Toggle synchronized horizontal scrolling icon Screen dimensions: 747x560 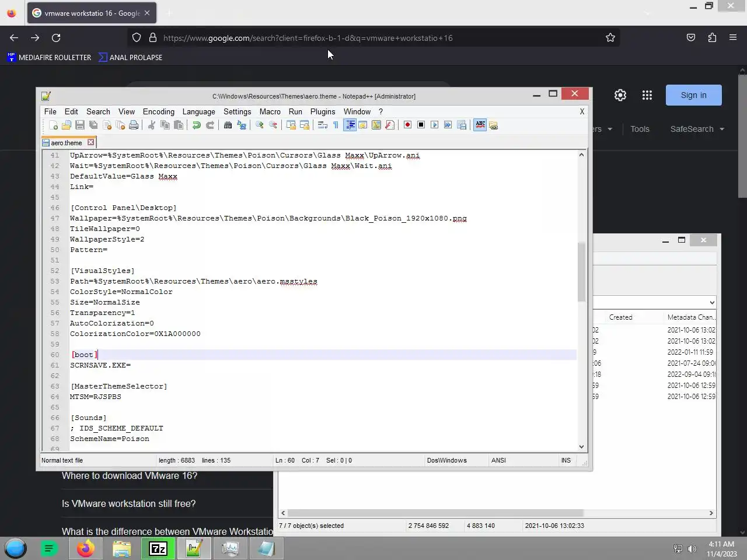pyautogui.click(x=304, y=125)
